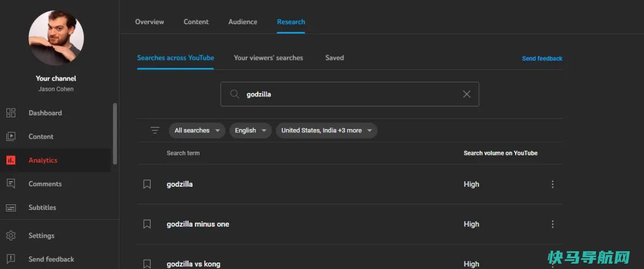Bookmark the 'godzilla vs kong' term
644x269 pixels.
(x=147, y=264)
